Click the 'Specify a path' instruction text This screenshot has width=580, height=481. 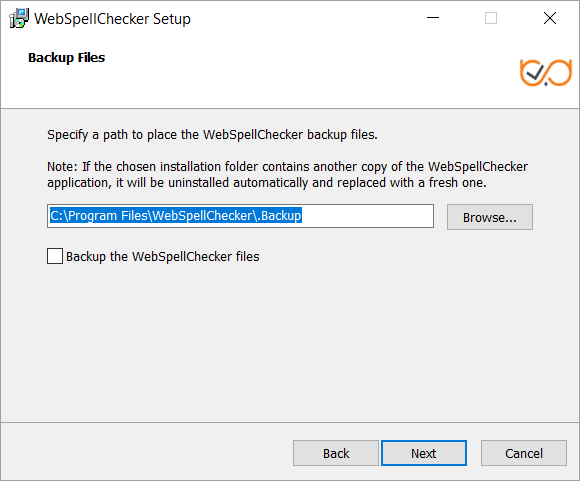click(212, 135)
